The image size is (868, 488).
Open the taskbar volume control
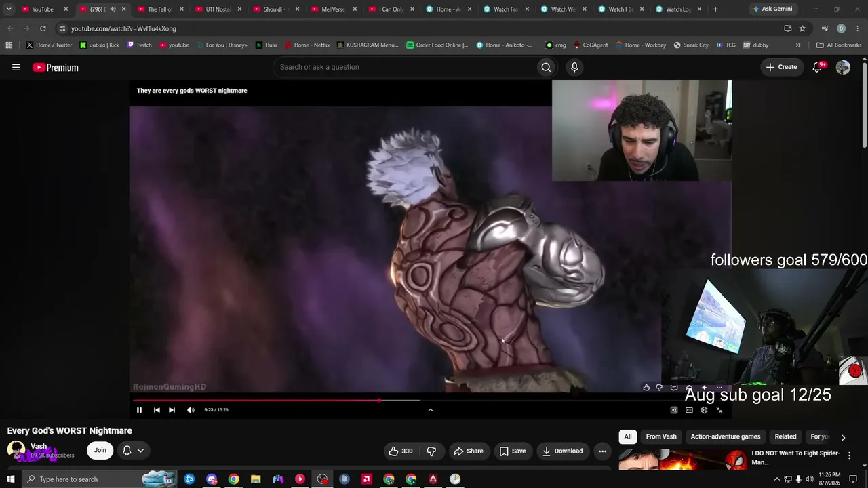[809, 479]
